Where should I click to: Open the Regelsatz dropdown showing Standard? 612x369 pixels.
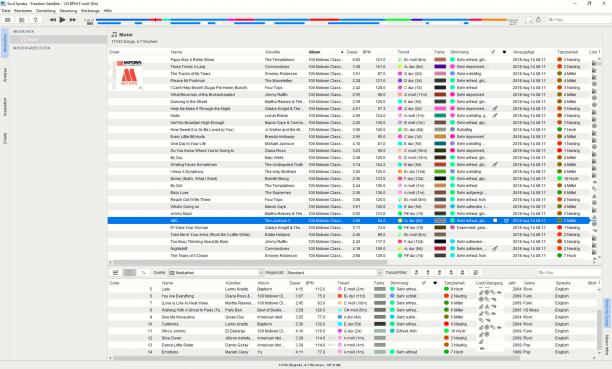click(334, 273)
